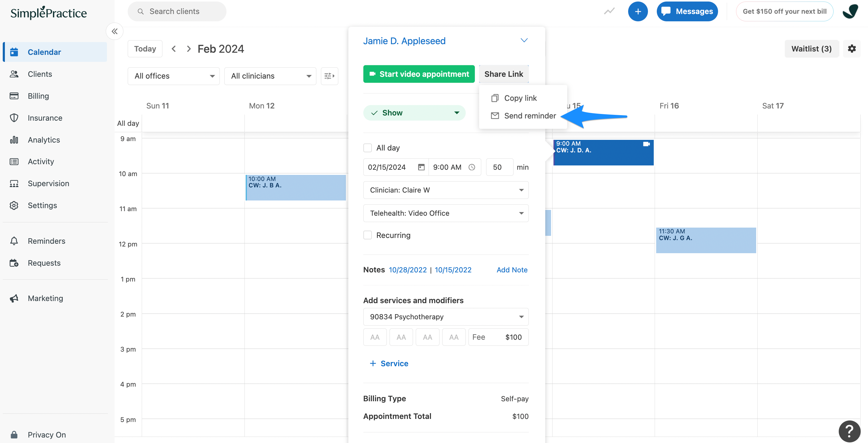Viewport: 868px width, 443px height.
Task: Click Start video appointment button
Action: (x=418, y=74)
